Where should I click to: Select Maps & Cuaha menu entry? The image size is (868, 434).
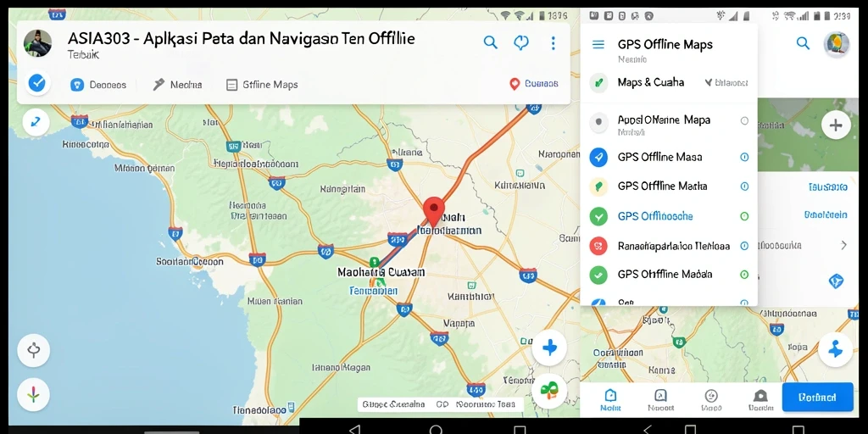point(651,82)
